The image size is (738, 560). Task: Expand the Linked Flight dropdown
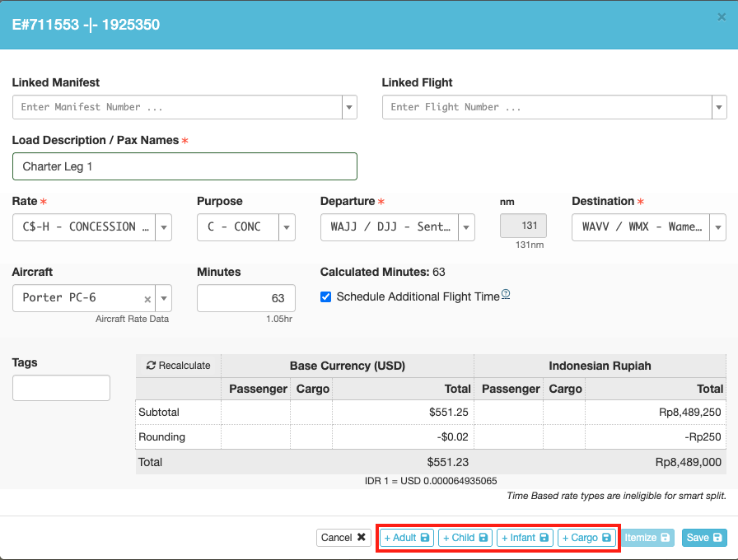tap(719, 107)
